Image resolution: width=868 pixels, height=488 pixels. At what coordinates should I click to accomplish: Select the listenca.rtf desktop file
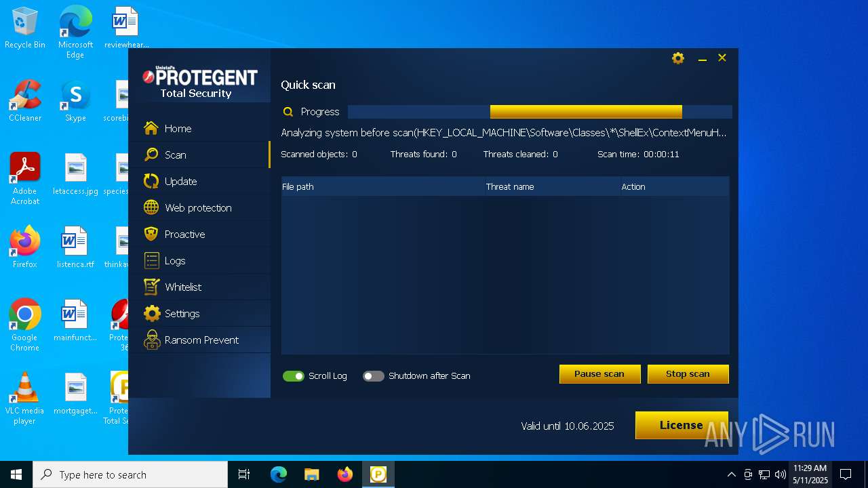75,247
